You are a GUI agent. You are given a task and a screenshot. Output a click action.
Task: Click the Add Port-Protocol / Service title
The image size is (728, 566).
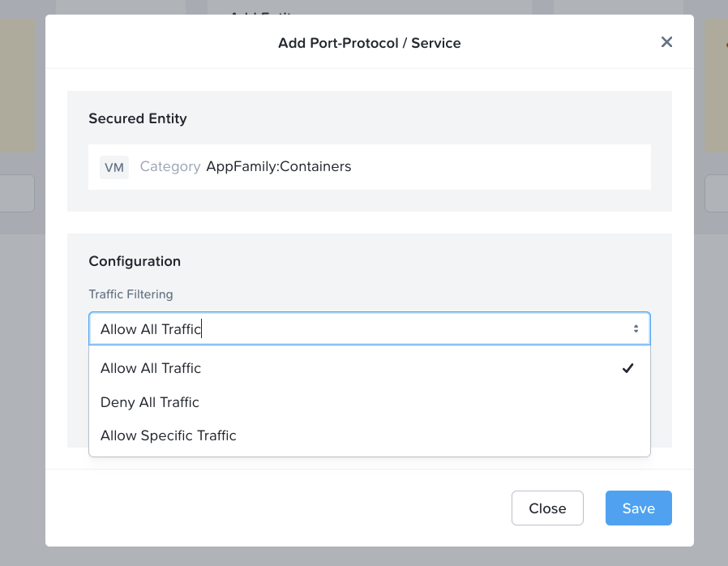pyautogui.click(x=369, y=43)
